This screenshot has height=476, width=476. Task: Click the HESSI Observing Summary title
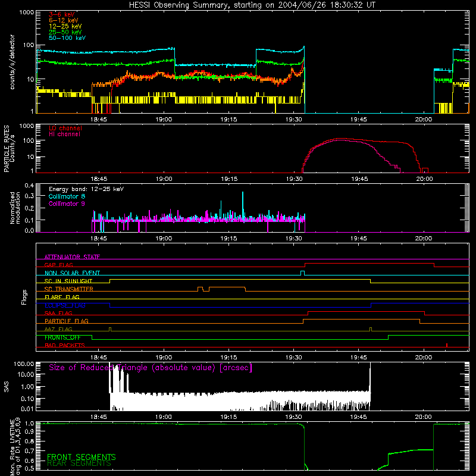point(252,5)
